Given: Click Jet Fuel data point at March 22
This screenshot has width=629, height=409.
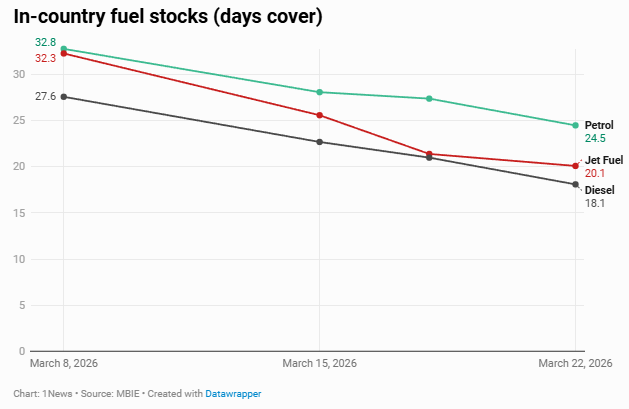Looking at the screenshot, I should coord(576,166).
